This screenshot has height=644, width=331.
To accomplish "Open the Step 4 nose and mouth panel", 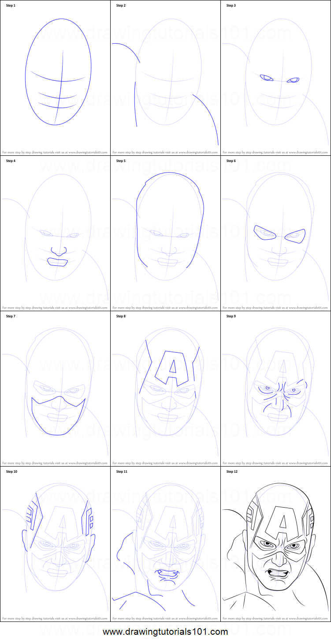I will tap(55, 233).
